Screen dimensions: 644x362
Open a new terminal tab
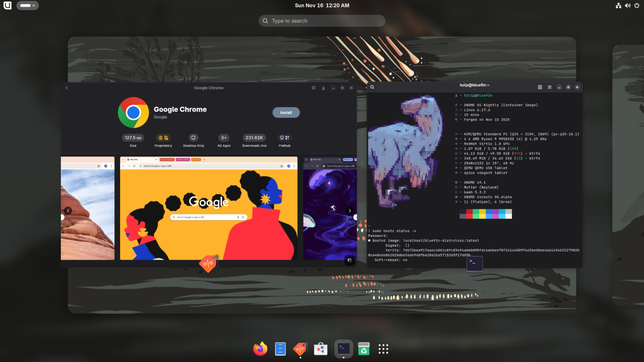tap(540, 87)
